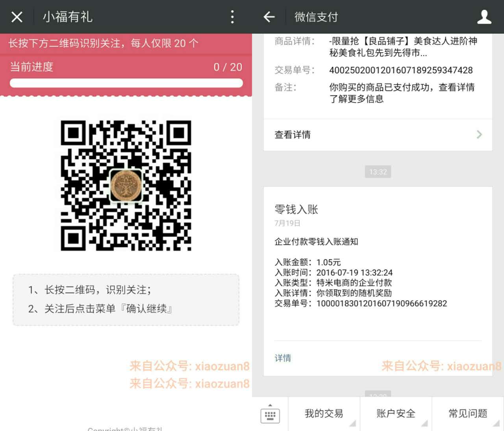Switch to the keyboard input icon
The image size is (504, 431).
(x=270, y=414)
